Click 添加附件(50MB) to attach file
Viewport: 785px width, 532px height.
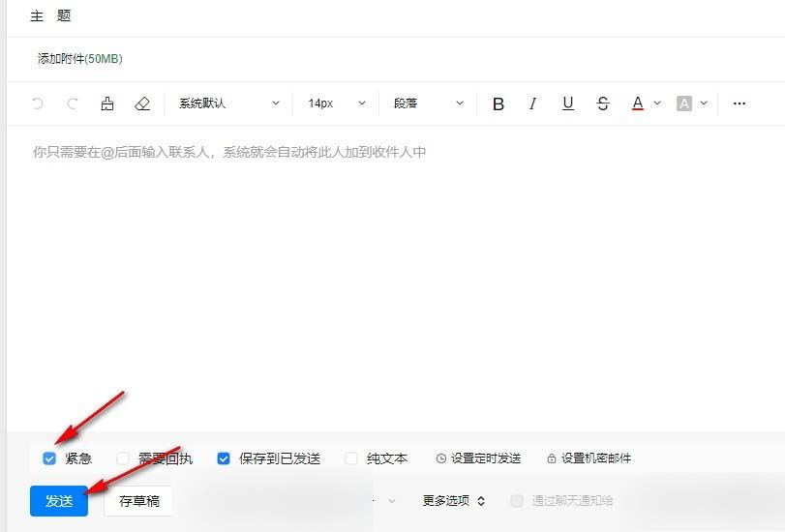point(80,59)
